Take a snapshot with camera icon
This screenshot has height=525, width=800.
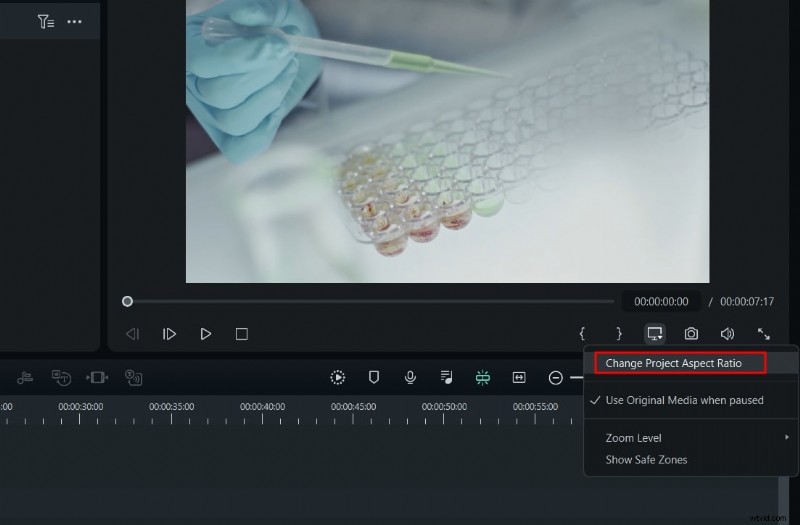[691, 334]
